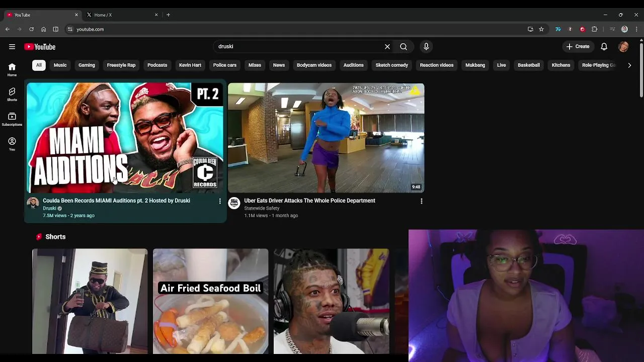Clear the search box with X icon
This screenshot has height=362, width=644.
[x=387, y=46]
